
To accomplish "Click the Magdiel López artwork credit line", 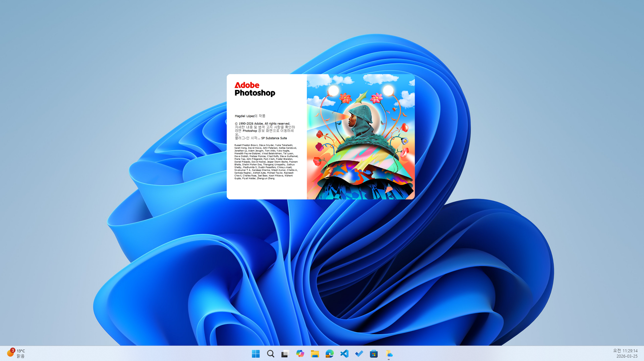I will (x=250, y=116).
